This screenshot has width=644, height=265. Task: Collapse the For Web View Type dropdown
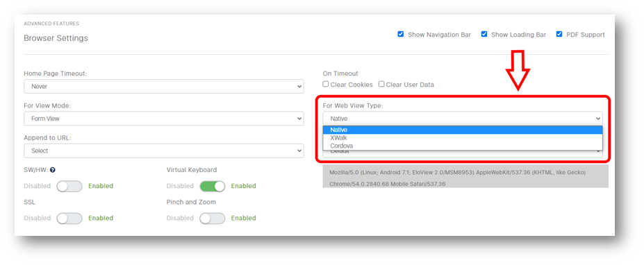click(463, 118)
